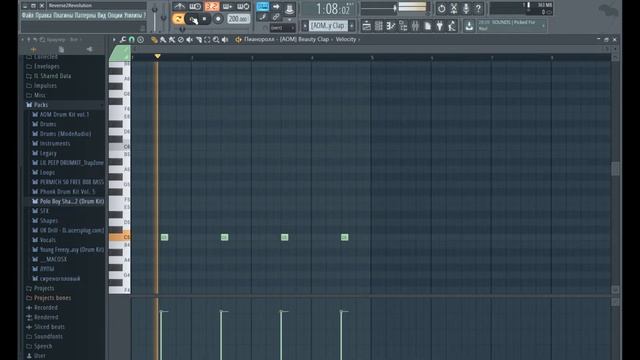Open the Mixer window icon
This screenshot has height=360, width=640.
click(415, 26)
